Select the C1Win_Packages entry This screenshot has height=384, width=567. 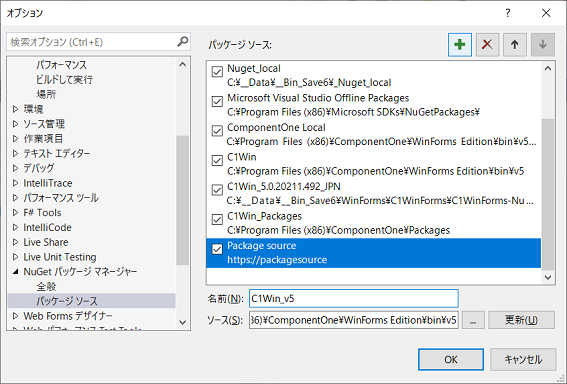[374, 223]
